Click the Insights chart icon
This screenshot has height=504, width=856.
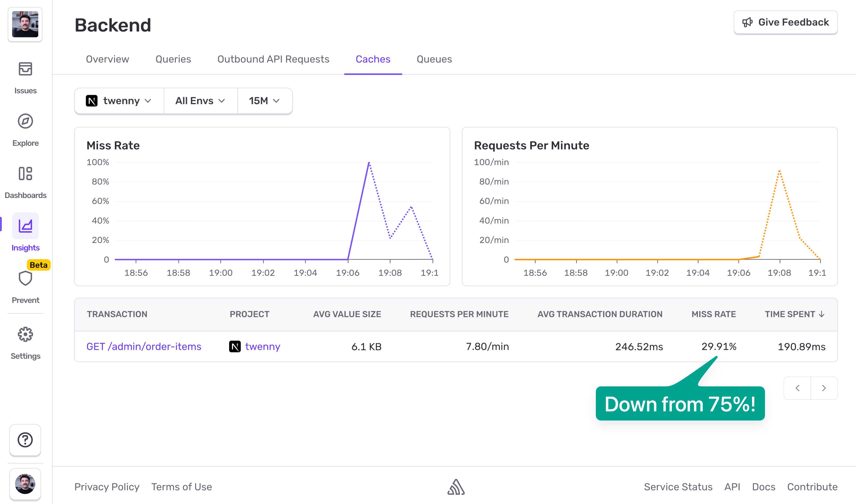pos(25,226)
